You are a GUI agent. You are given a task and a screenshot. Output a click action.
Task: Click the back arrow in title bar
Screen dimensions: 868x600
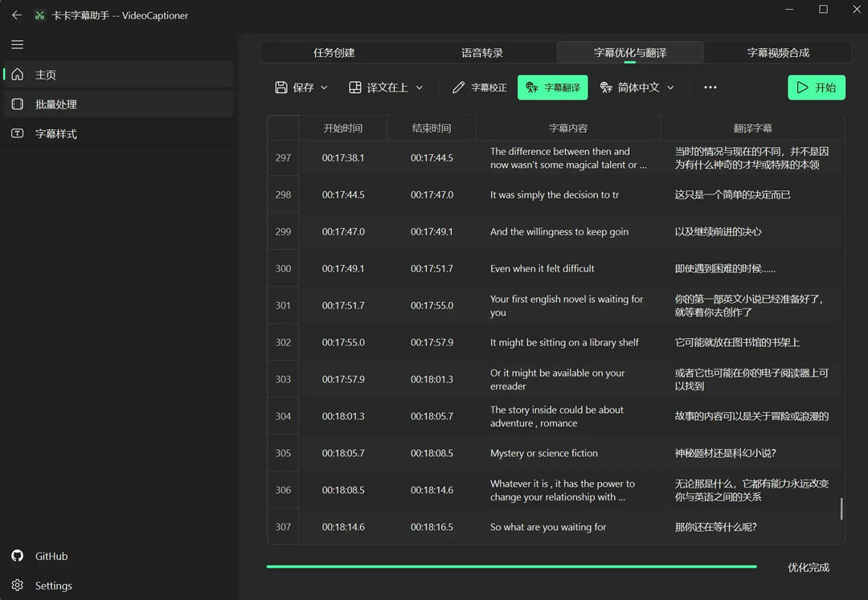(x=17, y=15)
